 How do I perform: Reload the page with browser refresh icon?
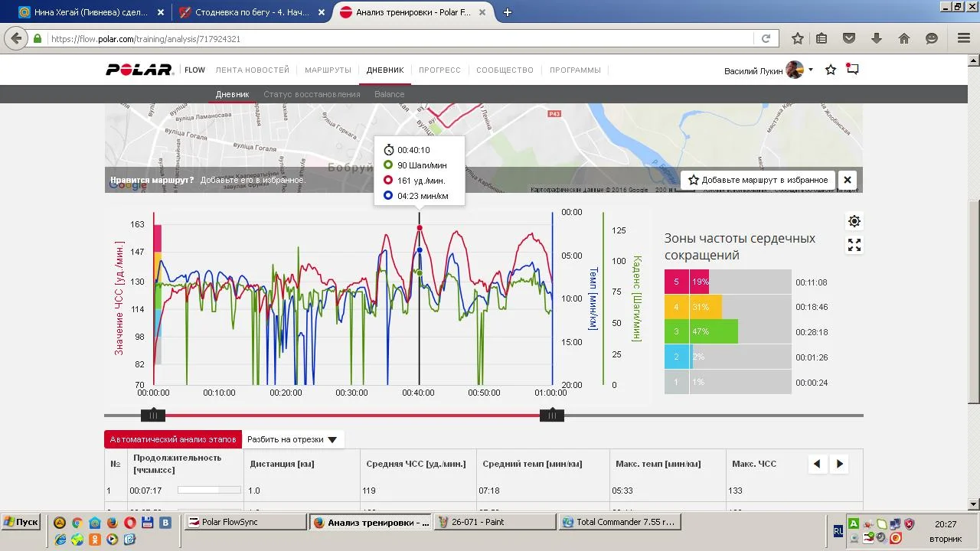[766, 38]
